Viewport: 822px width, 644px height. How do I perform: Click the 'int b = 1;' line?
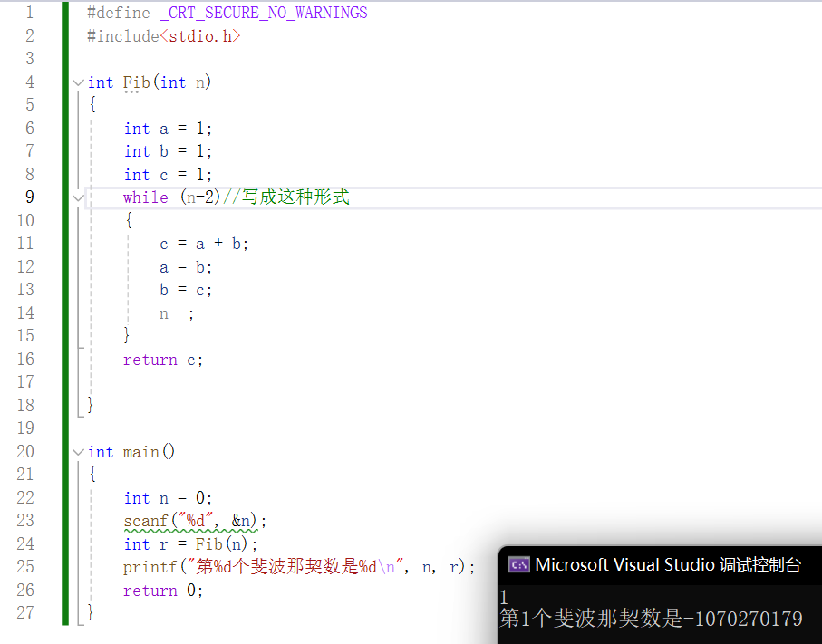coord(168,151)
